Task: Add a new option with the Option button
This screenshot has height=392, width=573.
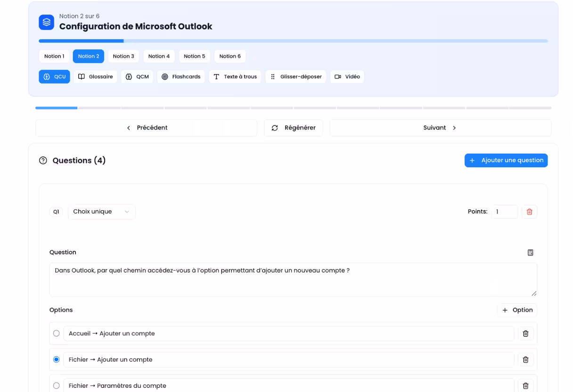Action: pyautogui.click(x=517, y=310)
